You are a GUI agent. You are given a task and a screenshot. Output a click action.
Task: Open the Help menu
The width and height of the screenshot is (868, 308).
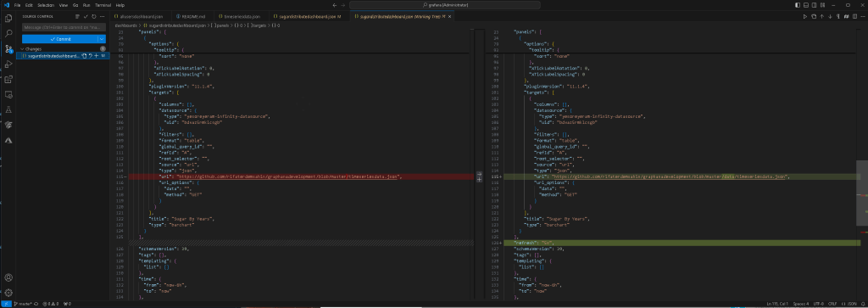point(120,5)
